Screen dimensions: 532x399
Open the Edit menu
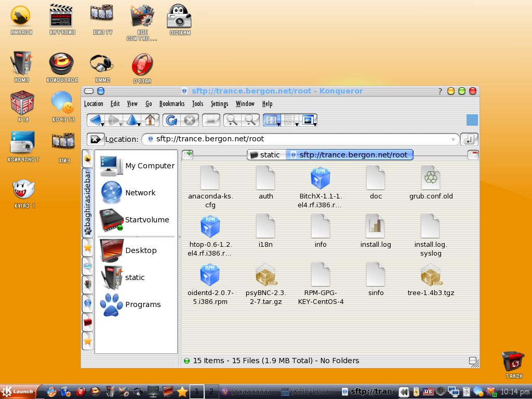pyautogui.click(x=115, y=104)
